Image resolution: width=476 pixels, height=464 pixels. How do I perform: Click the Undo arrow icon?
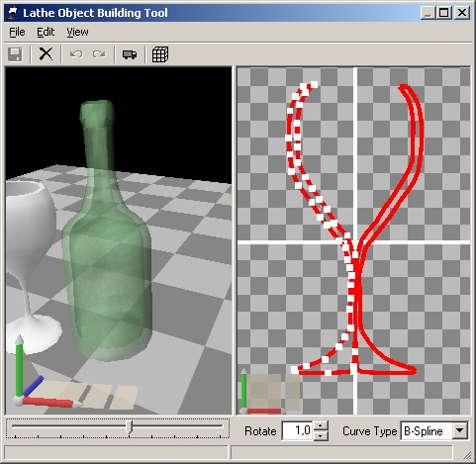(76, 54)
